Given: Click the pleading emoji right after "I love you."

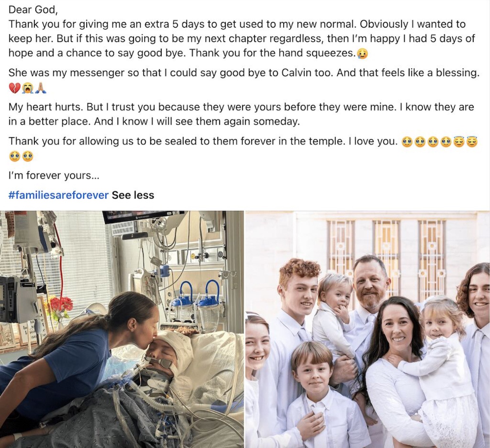Looking at the screenshot, I should pos(407,142).
